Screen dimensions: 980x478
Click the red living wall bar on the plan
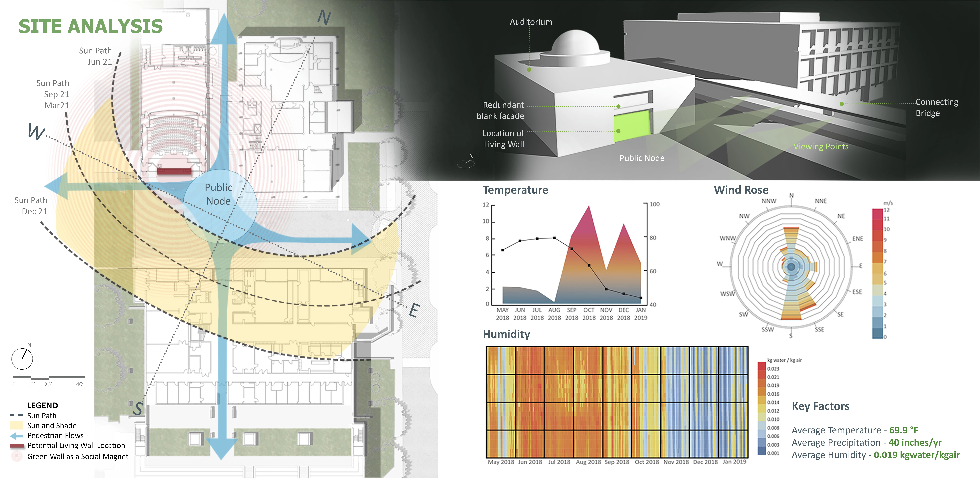click(x=174, y=172)
